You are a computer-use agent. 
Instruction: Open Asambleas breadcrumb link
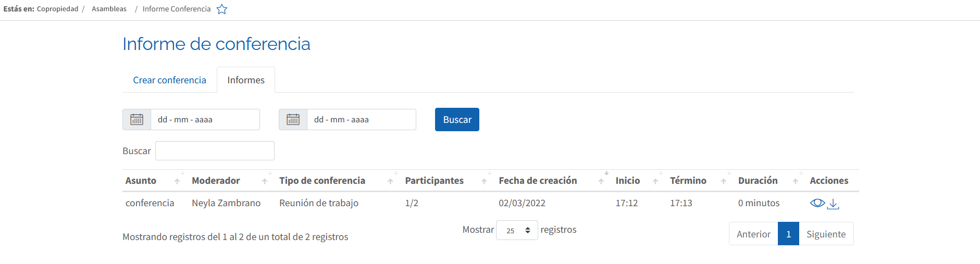coord(109,9)
